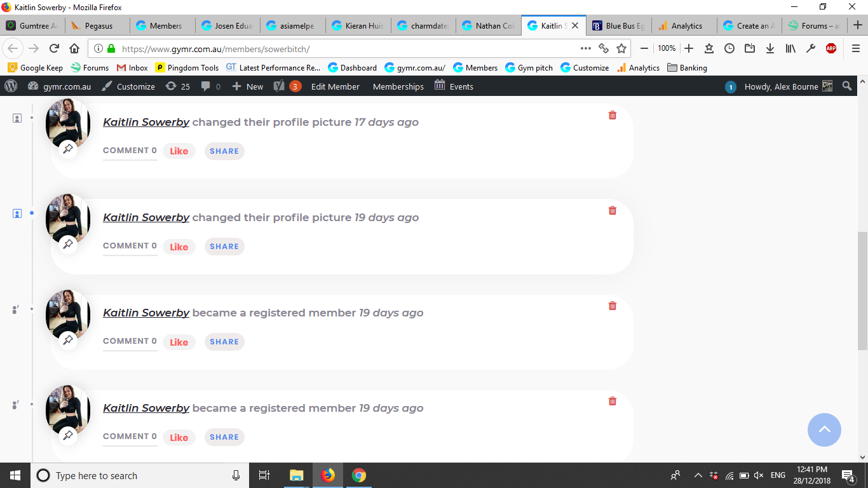
Task: Click the BuddyPress notification count 1 bubble
Action: click(x=731, y=87)
